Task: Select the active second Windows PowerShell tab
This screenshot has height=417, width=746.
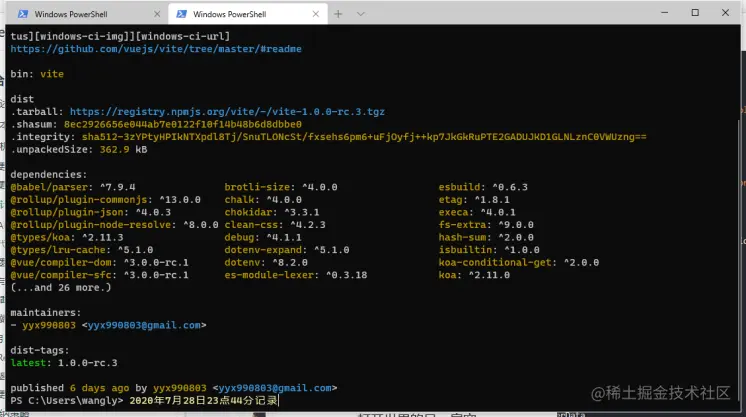Action: (247, 14)
